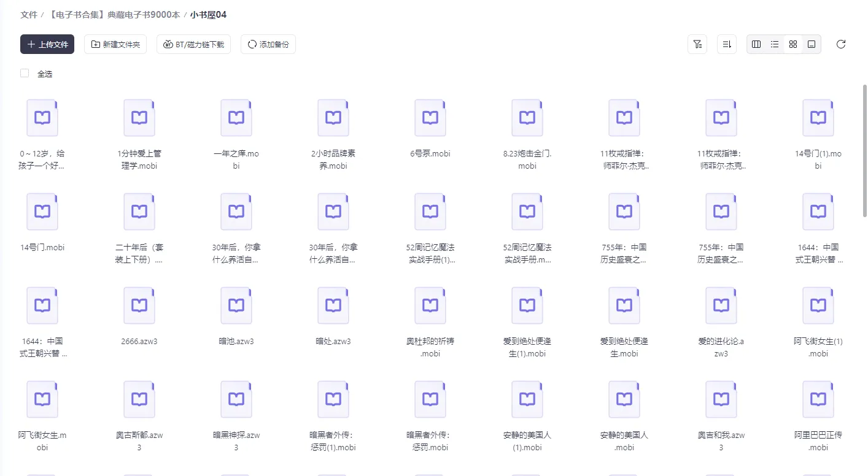Image resolution: width=868 pixels, height=476 pixels.
Task: Select the 0～12岁 book file icon
Action: point(42,118)
